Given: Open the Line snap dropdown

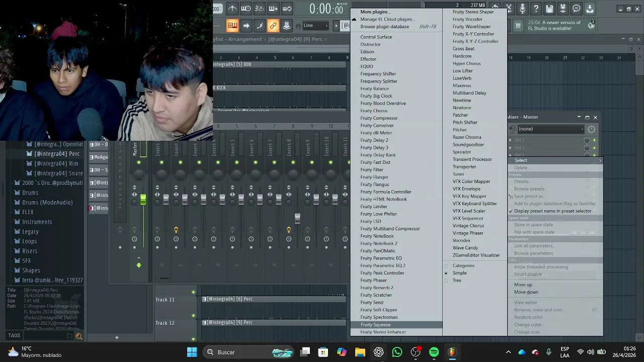Looking at the screenshot, I should pos(315,26).
